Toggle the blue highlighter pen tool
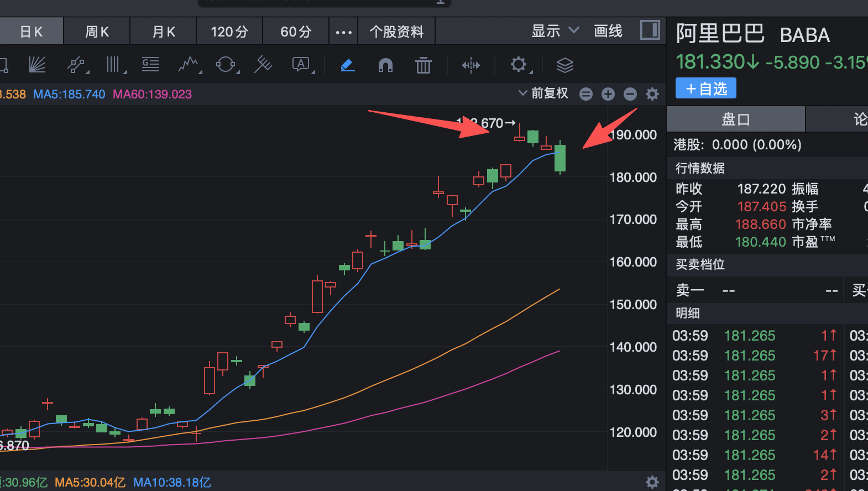868x491 pixels. [x=347, y=65]
